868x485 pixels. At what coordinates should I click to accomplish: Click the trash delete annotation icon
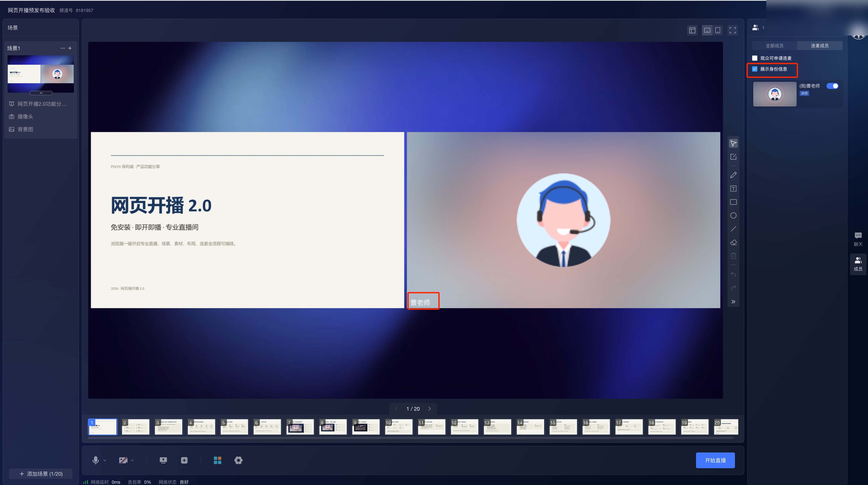(x=733, y=256)
